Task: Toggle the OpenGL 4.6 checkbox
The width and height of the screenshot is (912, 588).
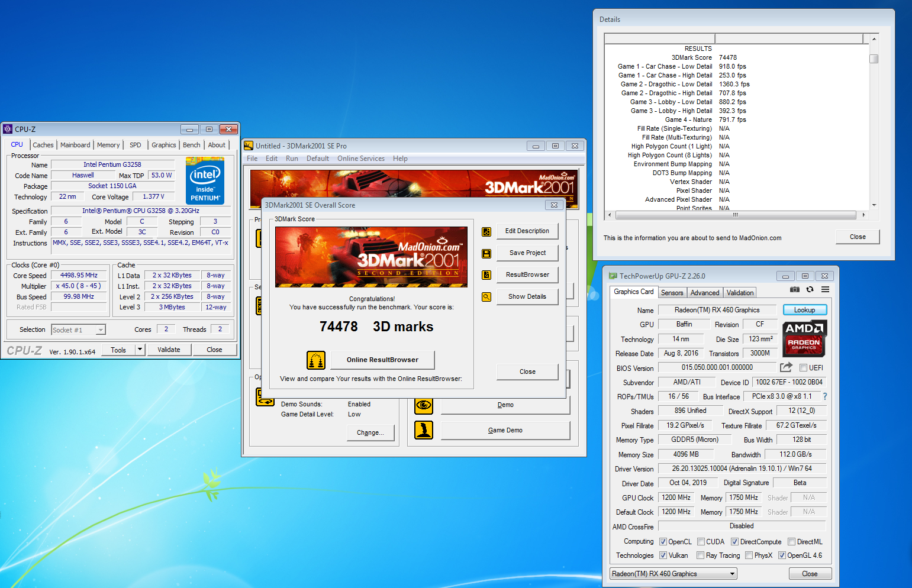Action: [x=782, y=555]
